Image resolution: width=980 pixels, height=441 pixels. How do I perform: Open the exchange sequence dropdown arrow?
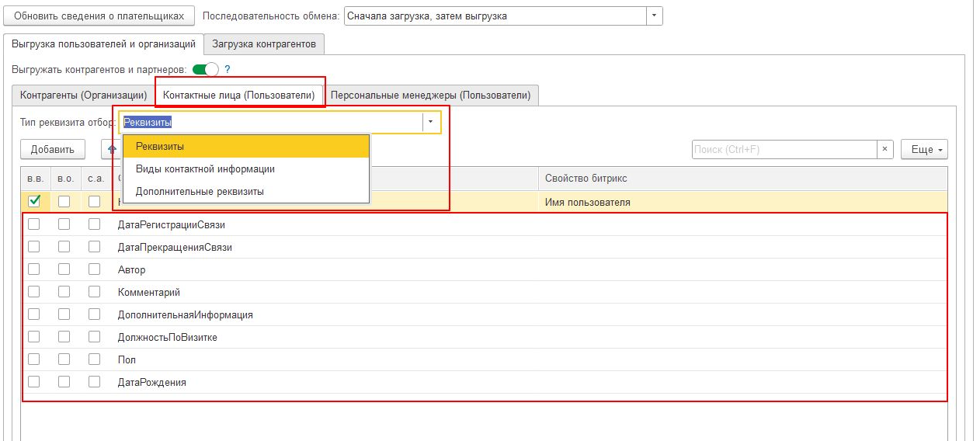(655, 16)
